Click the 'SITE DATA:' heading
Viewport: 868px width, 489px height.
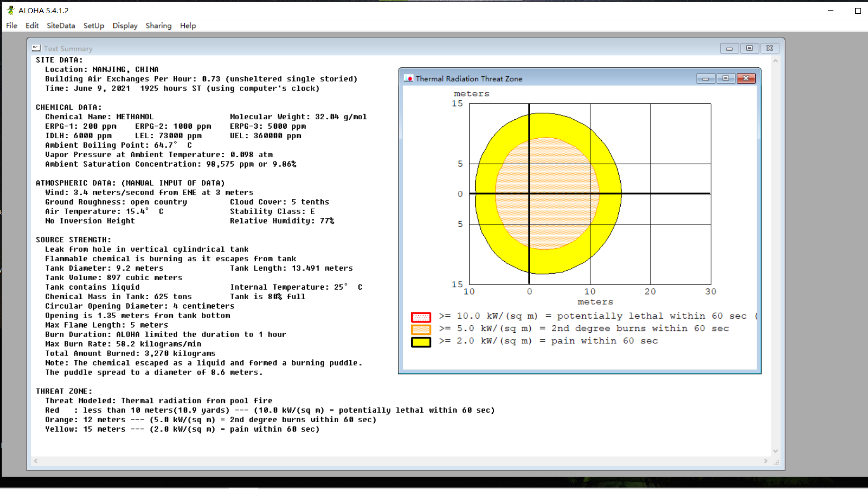click(x=59, y=60)
